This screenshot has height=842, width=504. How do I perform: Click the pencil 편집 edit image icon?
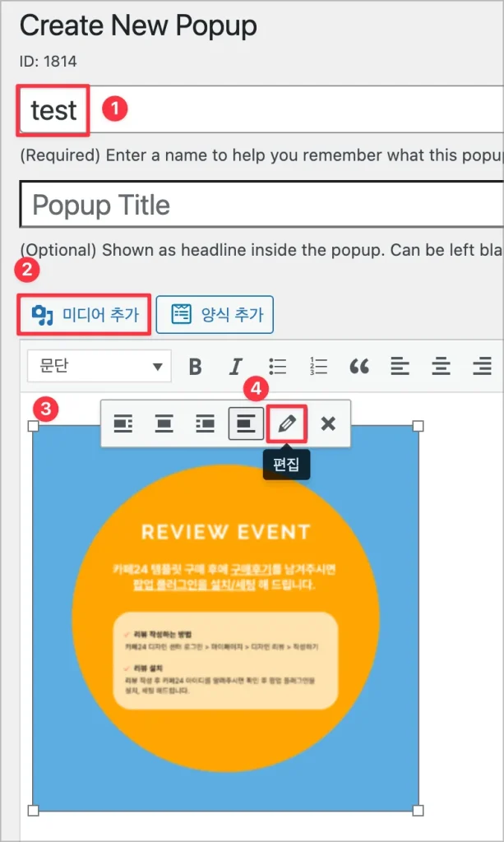pos(287,423)
